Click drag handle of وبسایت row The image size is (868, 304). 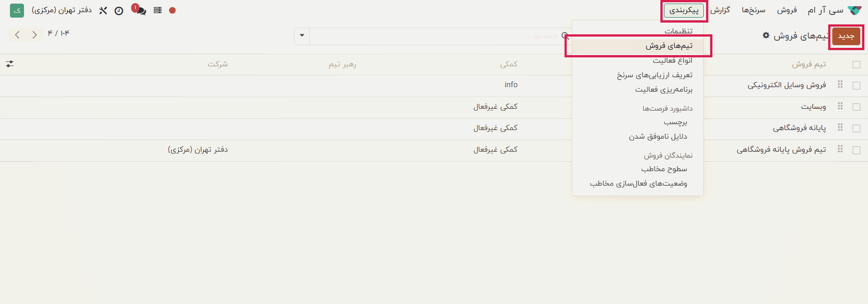tap(840, 106)
